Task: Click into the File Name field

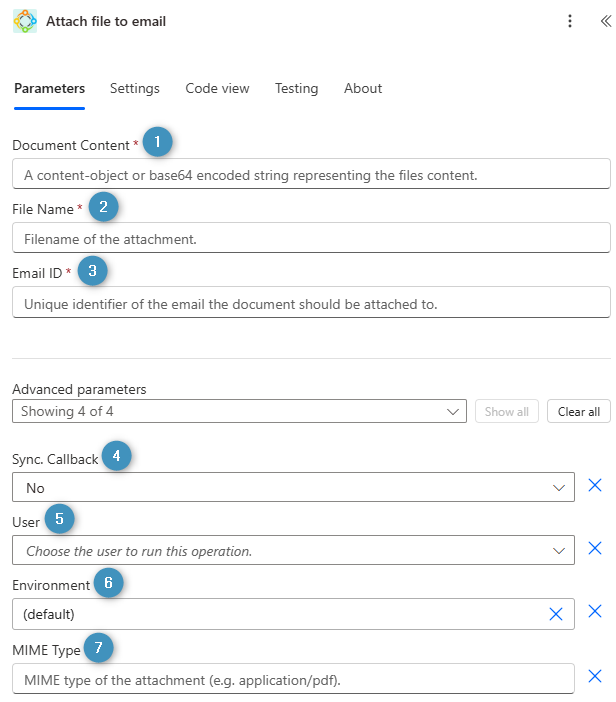Action: pyautogui.click(x=311, y=238)
